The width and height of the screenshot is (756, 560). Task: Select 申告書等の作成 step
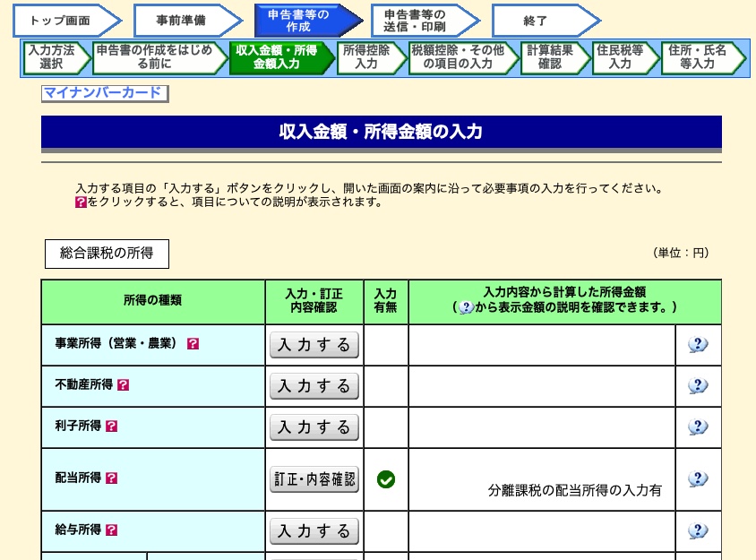point(307,21)
